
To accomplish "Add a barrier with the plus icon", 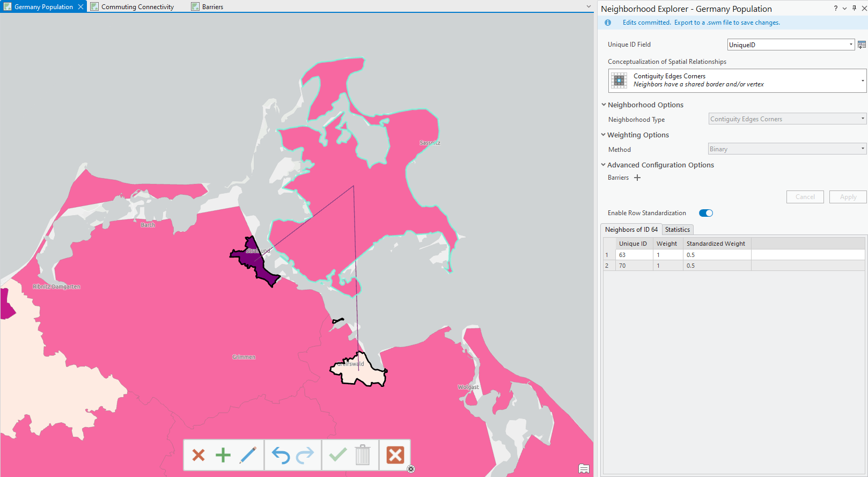I will coord(637,178).
